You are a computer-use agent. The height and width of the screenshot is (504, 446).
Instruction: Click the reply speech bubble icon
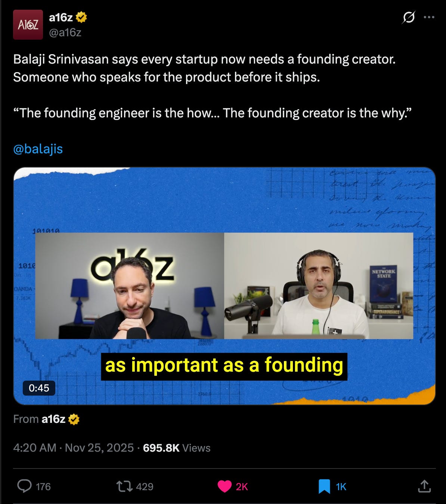pos(25,486)
